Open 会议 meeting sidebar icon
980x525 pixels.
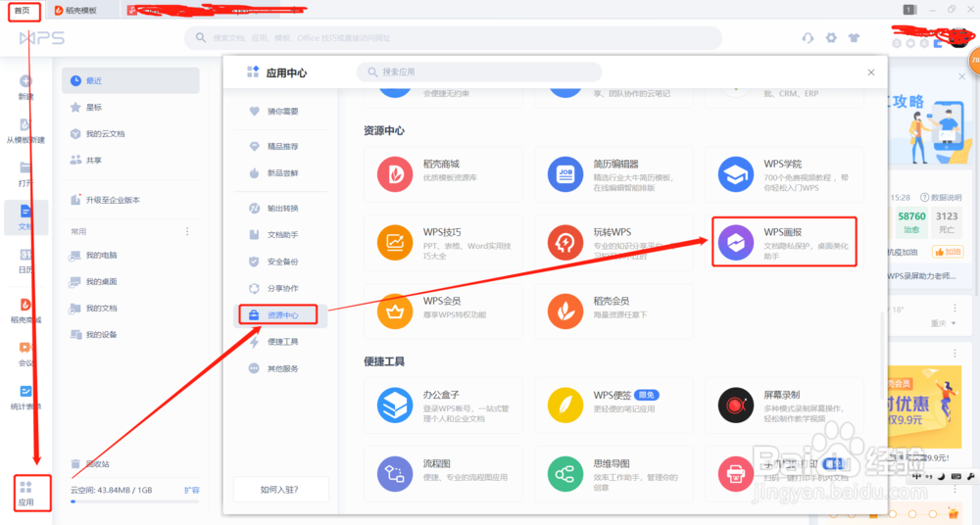pyautogui.click(x=25, y=354)
